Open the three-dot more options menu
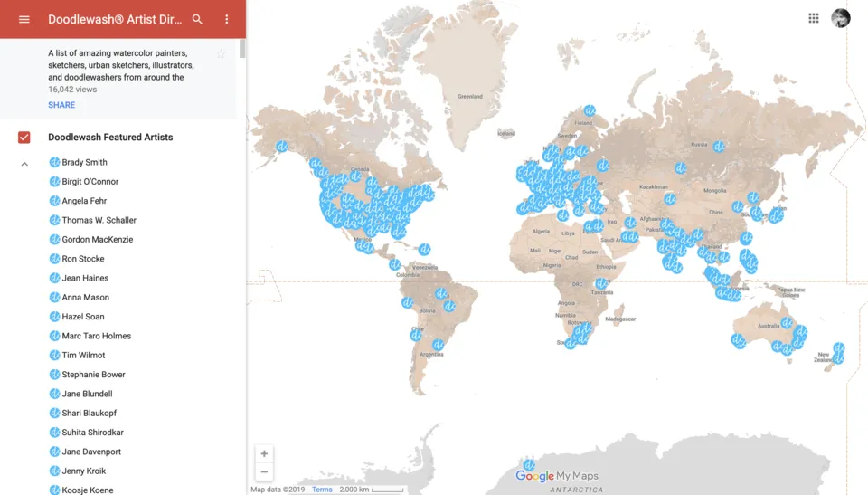 (x=226, y=19)
